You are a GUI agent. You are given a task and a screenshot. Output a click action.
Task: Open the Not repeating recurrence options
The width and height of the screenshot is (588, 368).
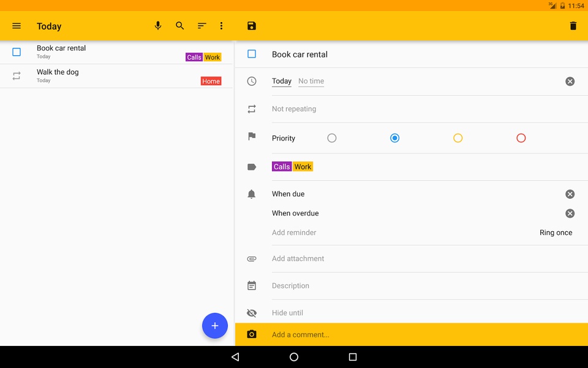point(294,109)
